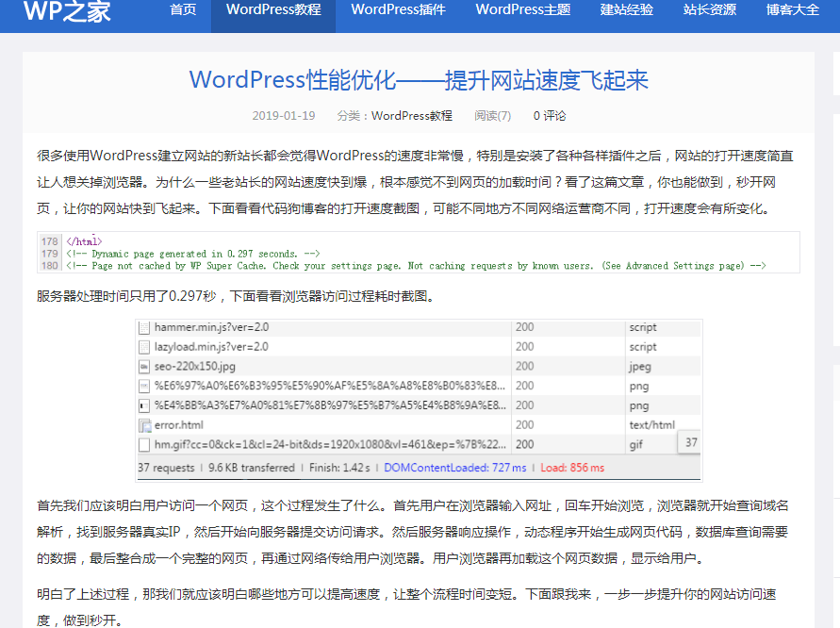This screenshot has width=840, height=628.
Task: Click the 2019-01-19 publish date
Action: (x=284, y=116)
